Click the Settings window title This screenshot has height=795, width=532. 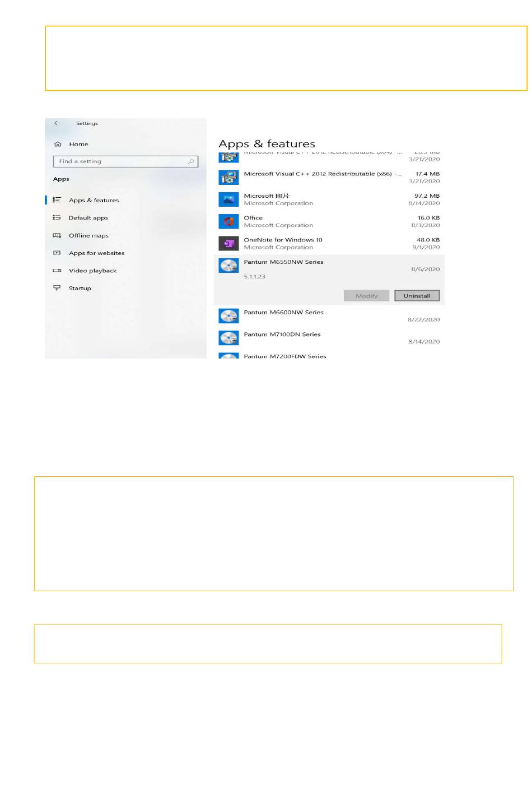pos(87,123)
